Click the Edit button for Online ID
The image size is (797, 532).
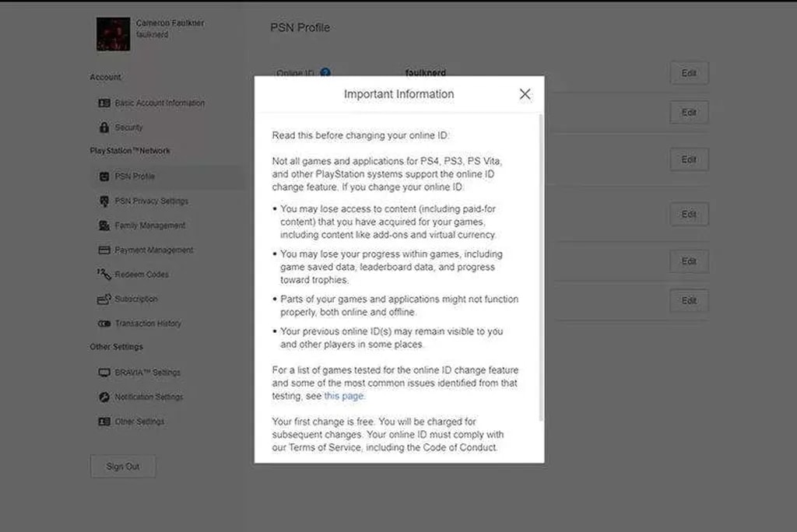click(689, 73)
